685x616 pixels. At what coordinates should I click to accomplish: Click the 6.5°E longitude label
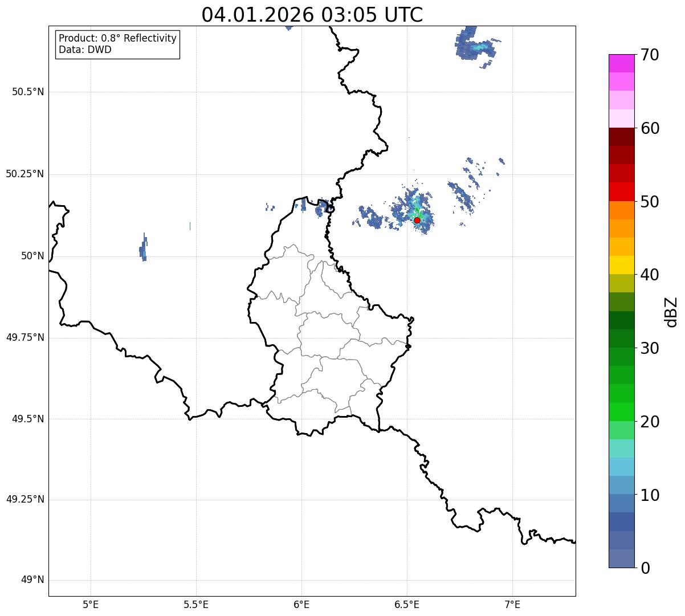pos(407,604)
